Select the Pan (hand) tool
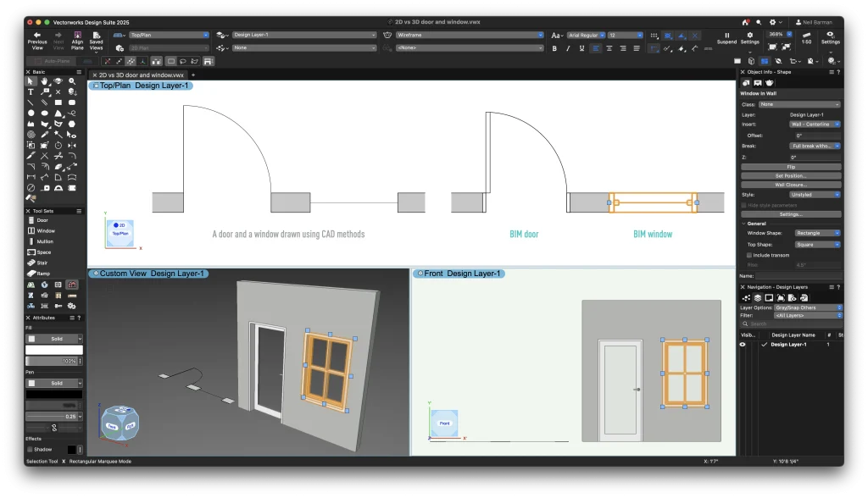 45,81
